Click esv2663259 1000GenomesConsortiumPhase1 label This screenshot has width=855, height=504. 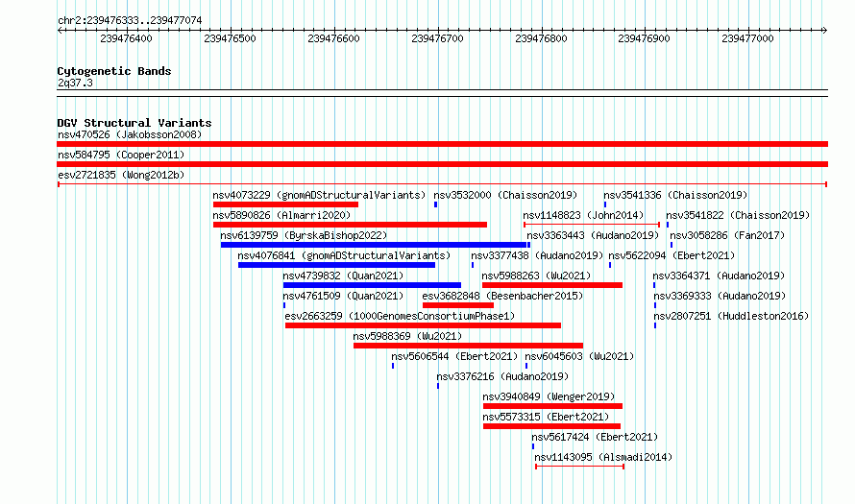[x=400, y=316]
